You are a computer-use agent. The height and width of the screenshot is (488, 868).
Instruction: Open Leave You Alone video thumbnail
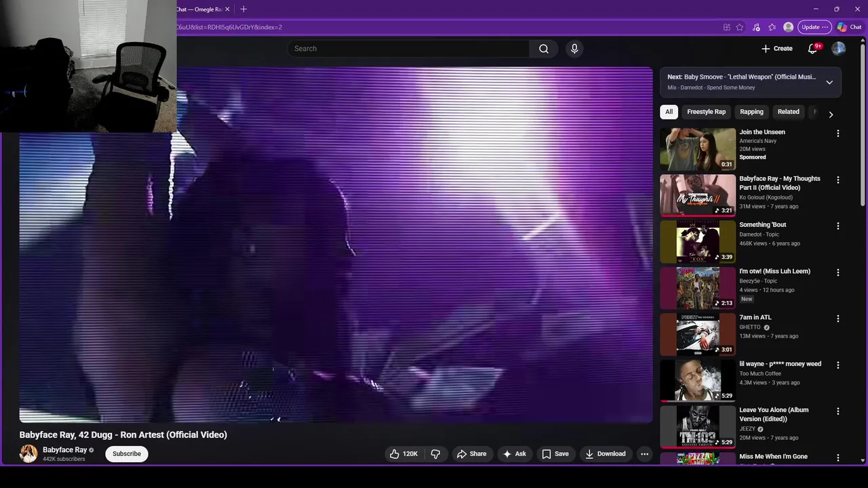pyautogui.click(x=698, y=427)
